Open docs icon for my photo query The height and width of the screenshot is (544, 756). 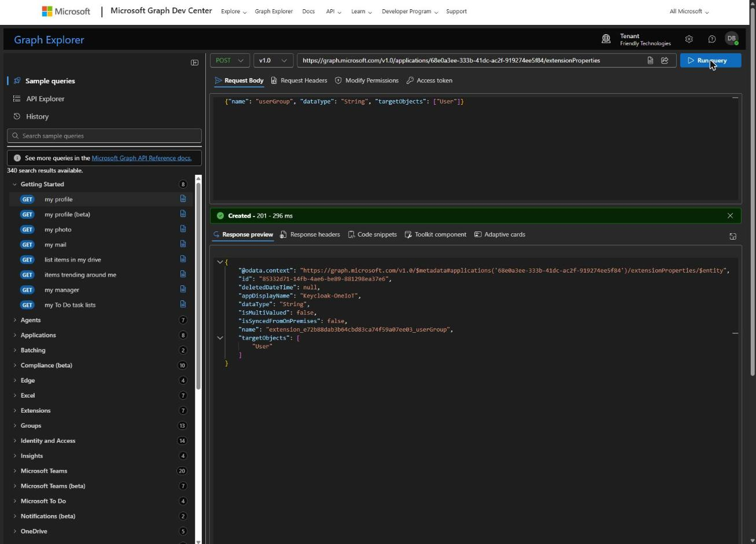183,229
